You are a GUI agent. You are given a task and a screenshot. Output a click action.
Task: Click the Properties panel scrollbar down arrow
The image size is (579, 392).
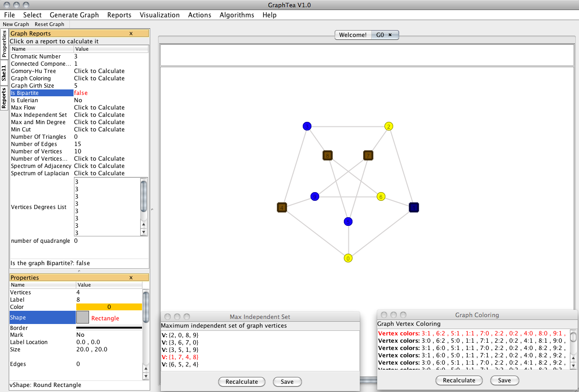coord(146,376)
